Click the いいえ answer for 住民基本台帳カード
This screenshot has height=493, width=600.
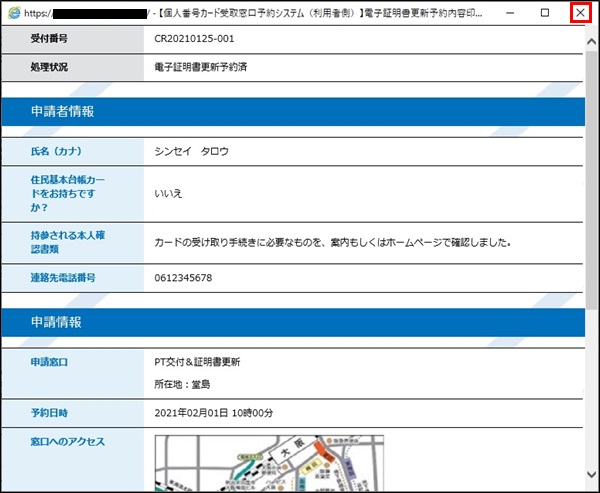tap(169, 193)
